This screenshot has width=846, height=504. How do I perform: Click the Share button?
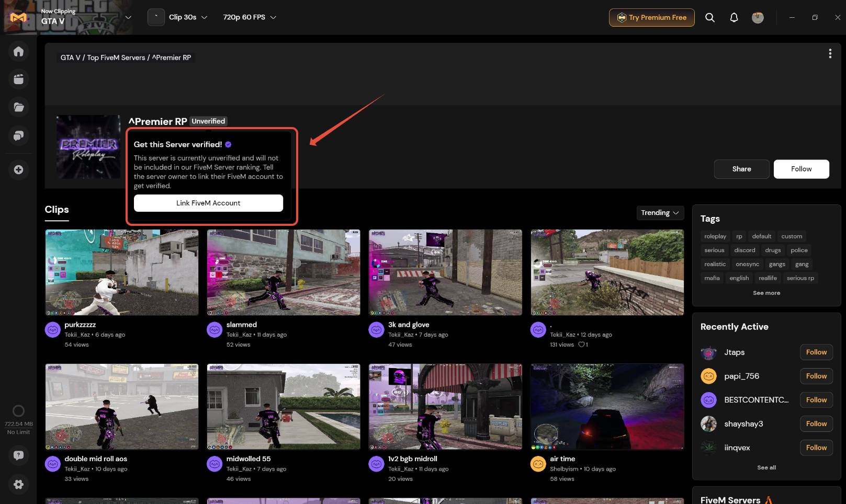741,169
